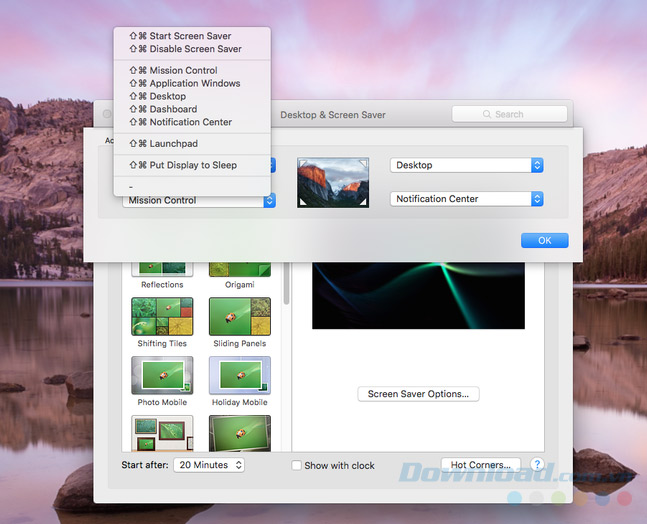Confirm hot corners with OK button
Screen dimensions: 647x524
pos(544,241)
